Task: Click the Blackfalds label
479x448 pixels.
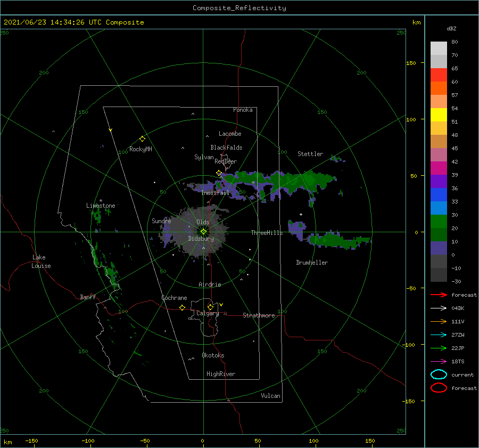Action: pyautogui.click(x=226, y=148)
